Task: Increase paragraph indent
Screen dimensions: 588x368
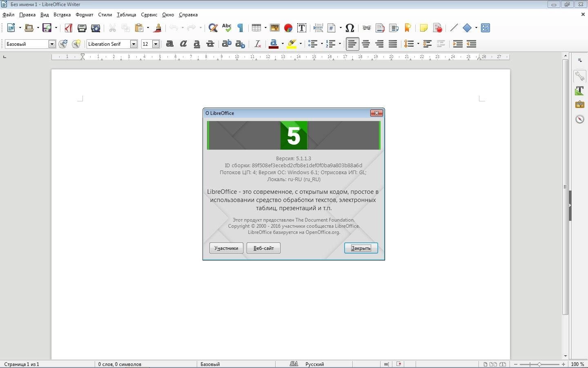Action: [458, 44]
